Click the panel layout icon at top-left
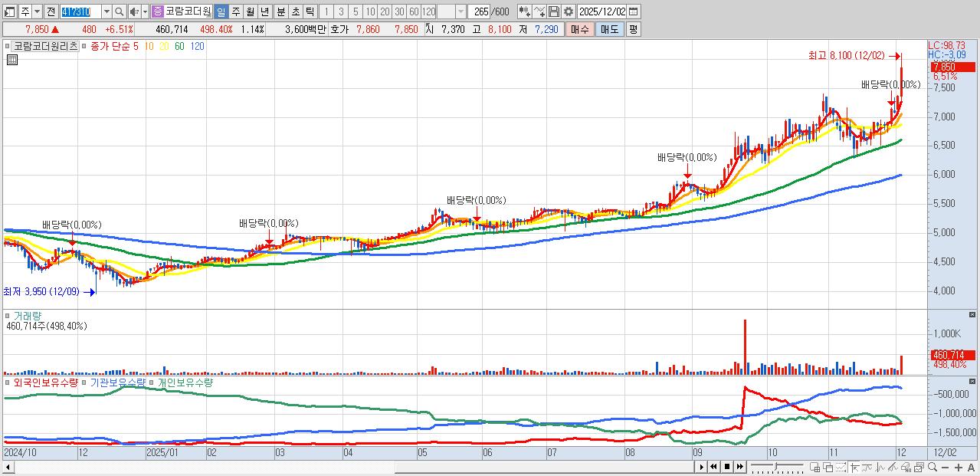Image resolution: width=980 pixels, height=476 pixels. pyautogui.click(x=10, y=11)
